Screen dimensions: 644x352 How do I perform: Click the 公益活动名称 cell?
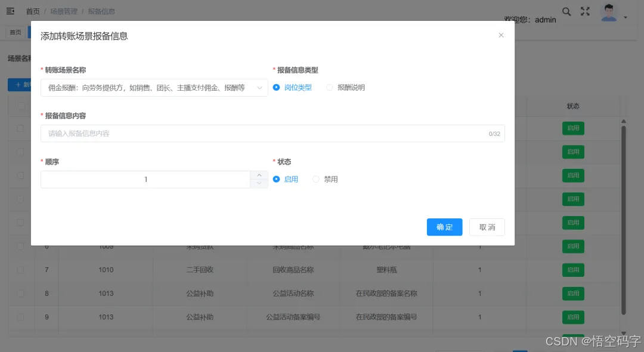293,294
